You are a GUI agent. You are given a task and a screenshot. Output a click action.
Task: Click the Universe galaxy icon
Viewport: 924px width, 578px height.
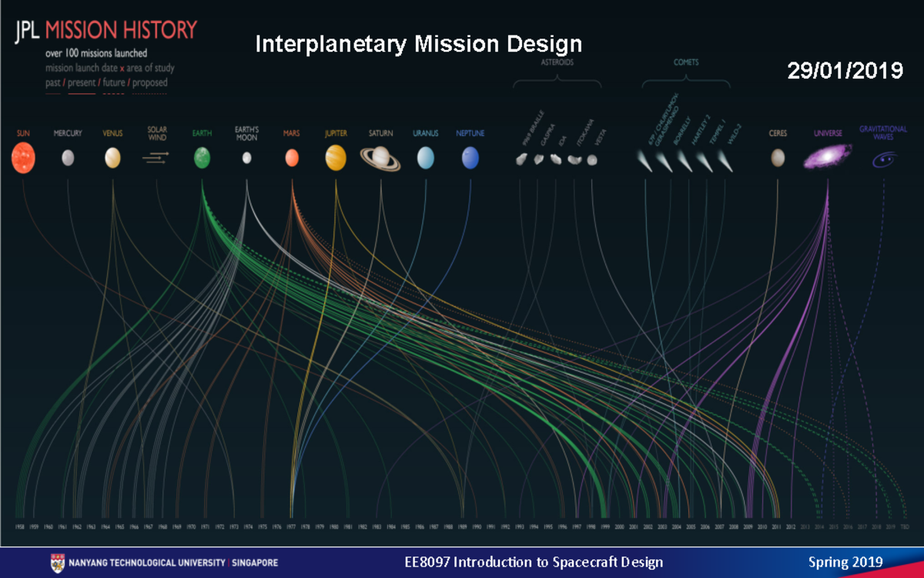(828, 156)
